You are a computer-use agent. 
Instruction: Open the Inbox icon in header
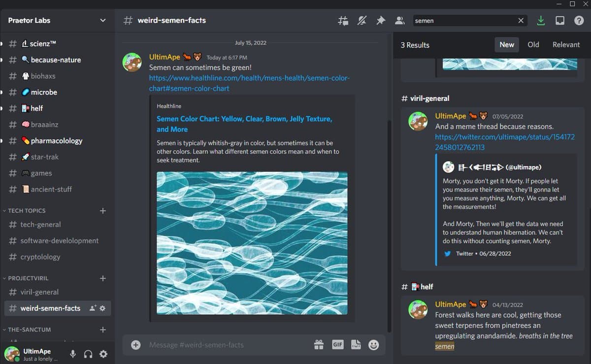pyautogui.click(x=560, y=21)
